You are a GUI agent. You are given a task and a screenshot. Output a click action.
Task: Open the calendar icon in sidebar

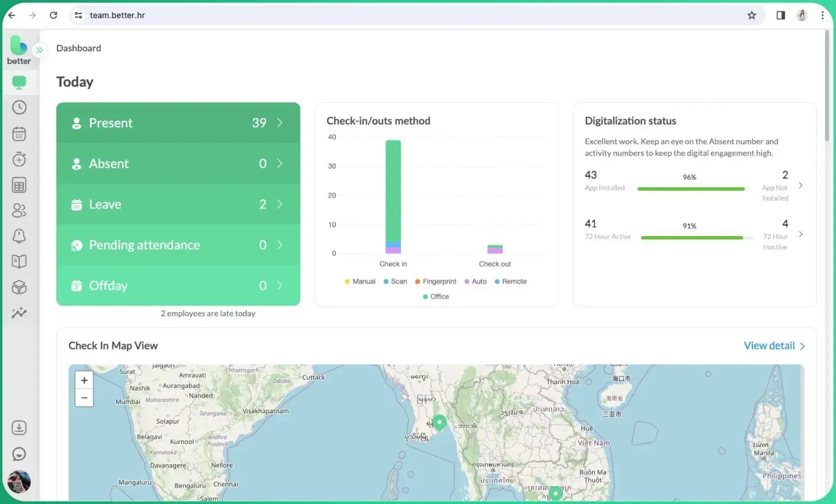(19, 134)
